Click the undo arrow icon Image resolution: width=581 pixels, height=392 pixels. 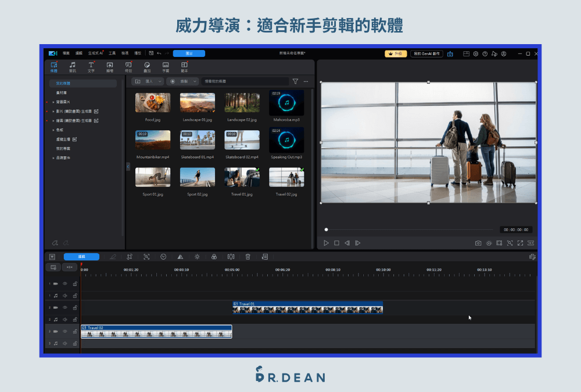[x=159, y=53]
